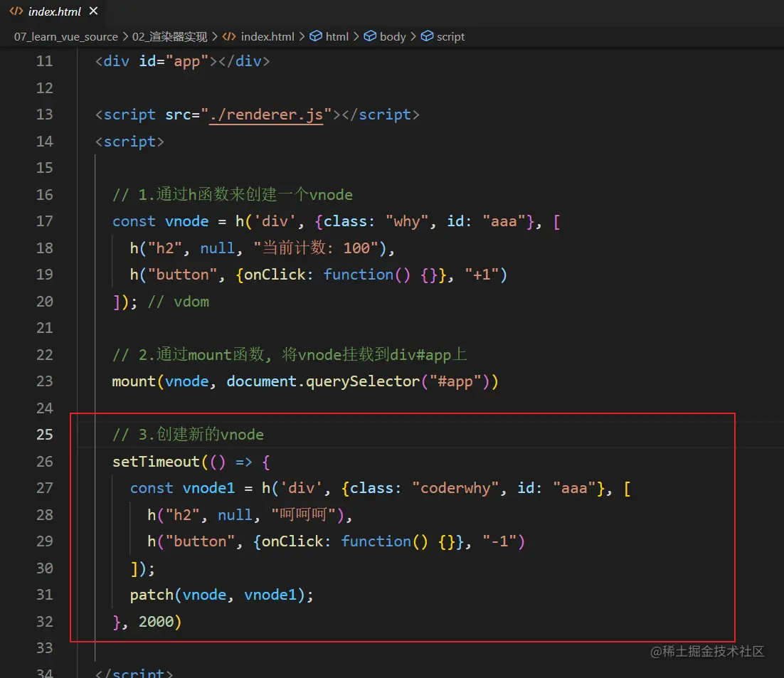This screenshot has width=784, height=678.
Task: Click line number 31 in the gutter
Action: (x=45, y=595)
